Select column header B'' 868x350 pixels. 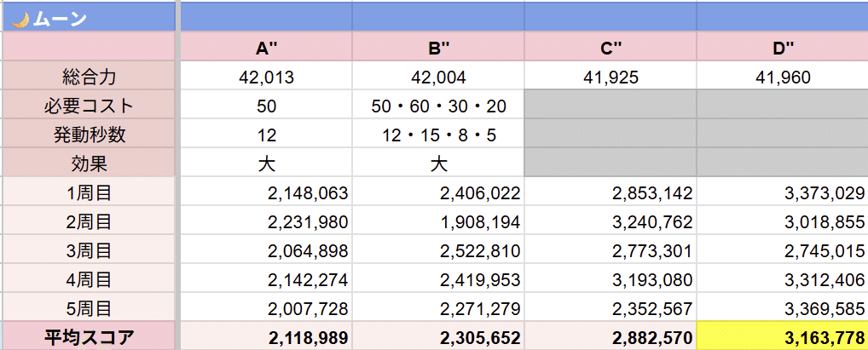tap(438, 49)
